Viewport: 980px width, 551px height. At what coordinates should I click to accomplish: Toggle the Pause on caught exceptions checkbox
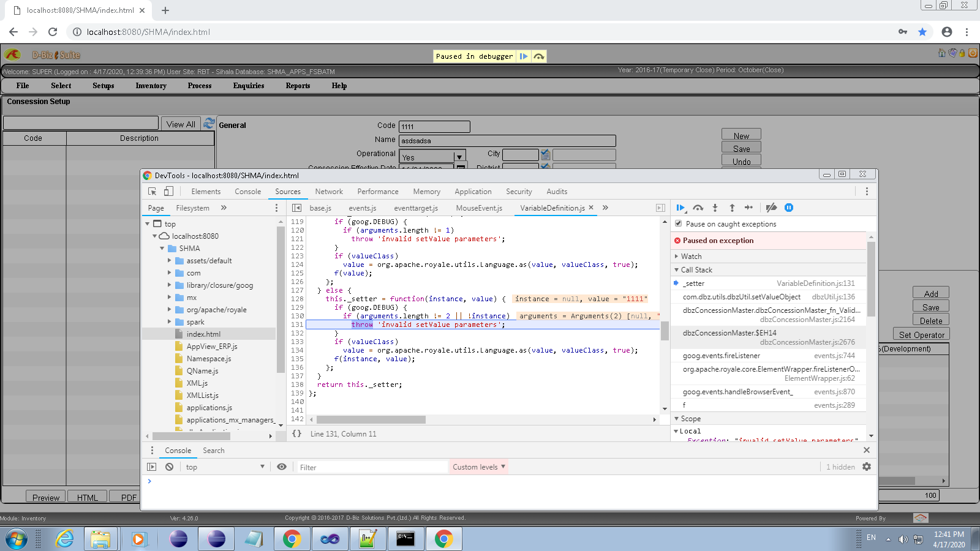click(x=679, y=223)
